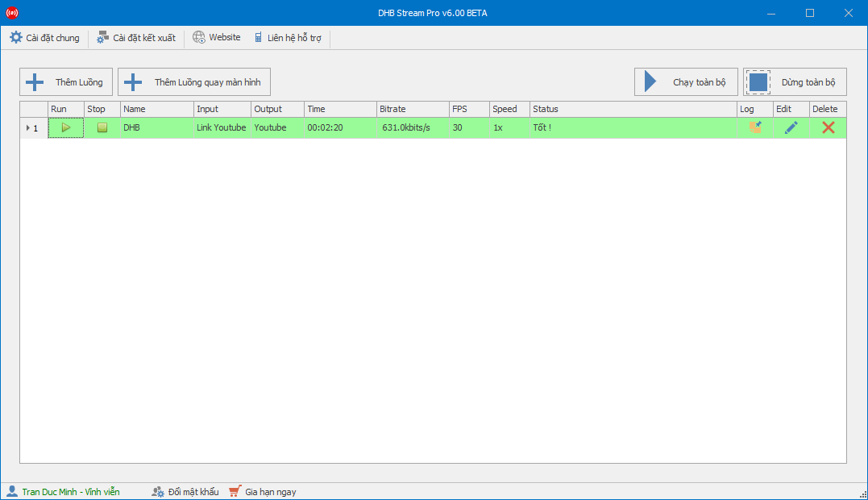
Task: Open the Website link in toolbar
Action: pos(217,38)
